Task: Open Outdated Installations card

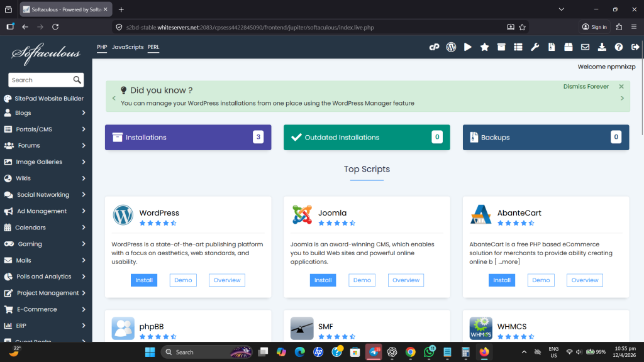Action: click(x=367, y=138)
